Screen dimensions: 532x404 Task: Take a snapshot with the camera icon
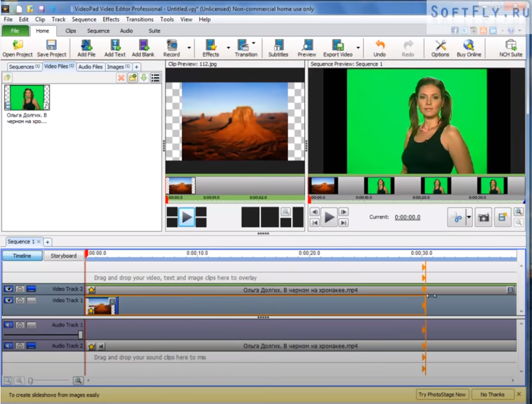click(484, 217)
